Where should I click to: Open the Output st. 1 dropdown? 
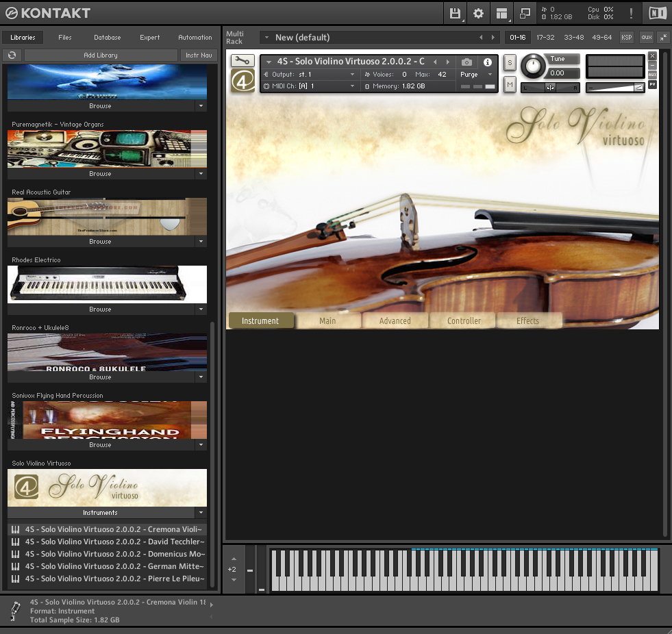352,74
